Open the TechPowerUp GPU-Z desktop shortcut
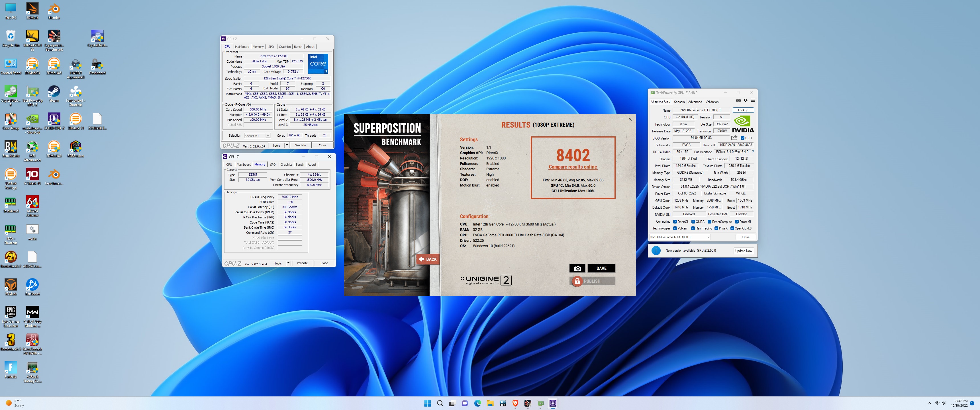 pos(32,96)
